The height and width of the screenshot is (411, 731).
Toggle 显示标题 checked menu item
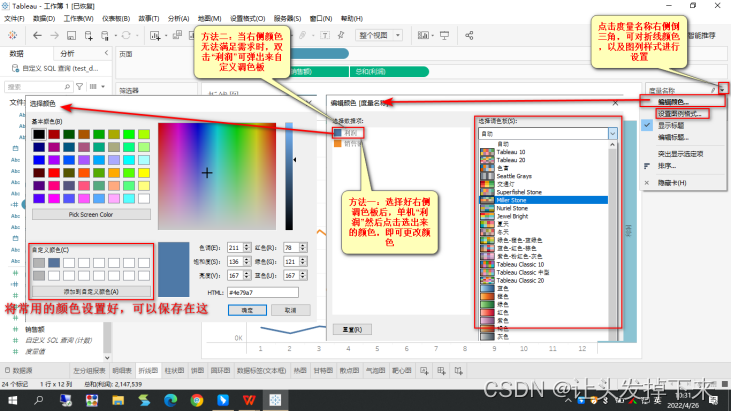[670, 125]
